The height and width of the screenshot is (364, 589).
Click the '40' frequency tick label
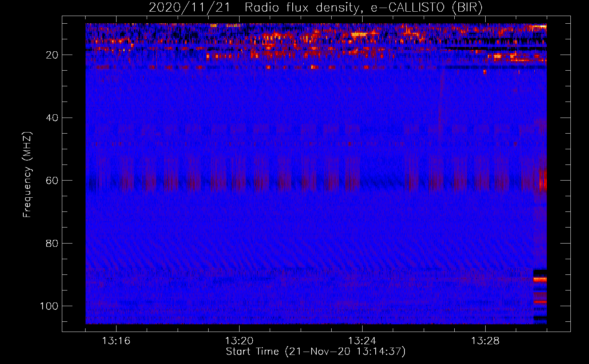52,118
